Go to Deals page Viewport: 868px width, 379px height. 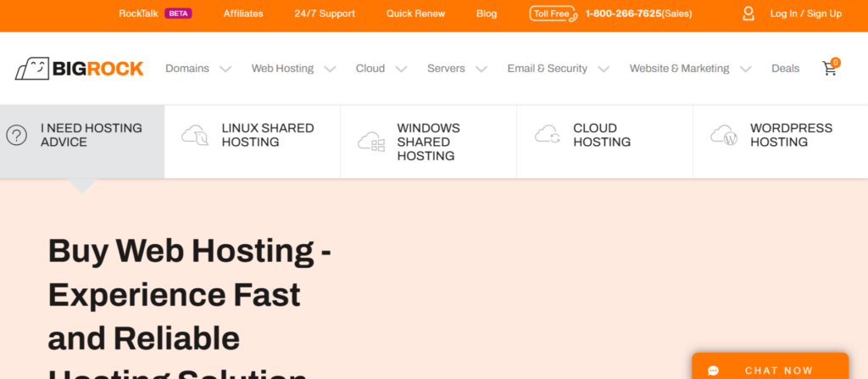(x=786, y=69)
